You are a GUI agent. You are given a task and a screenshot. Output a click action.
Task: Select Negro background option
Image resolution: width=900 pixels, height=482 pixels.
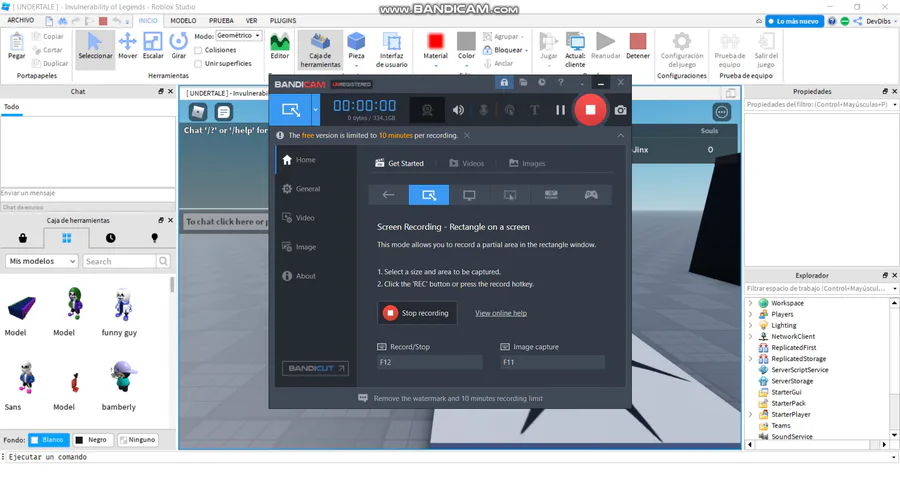click(x=91, y=440)
